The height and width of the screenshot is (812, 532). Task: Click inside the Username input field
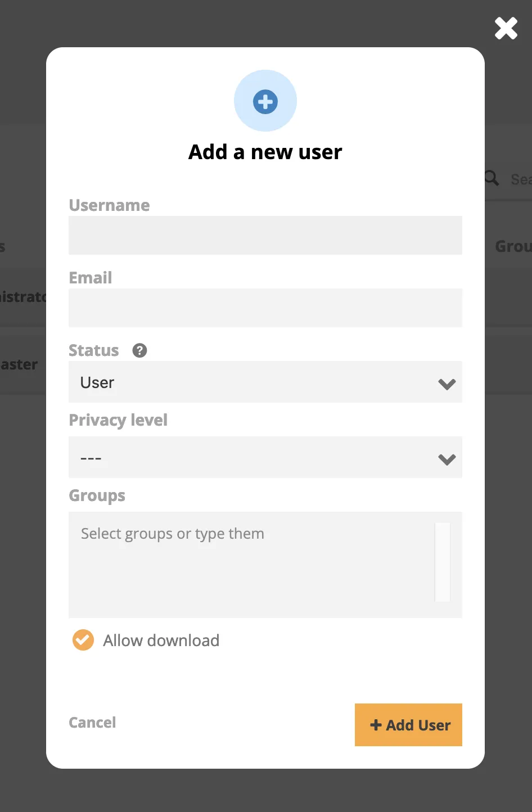[265, 235]
